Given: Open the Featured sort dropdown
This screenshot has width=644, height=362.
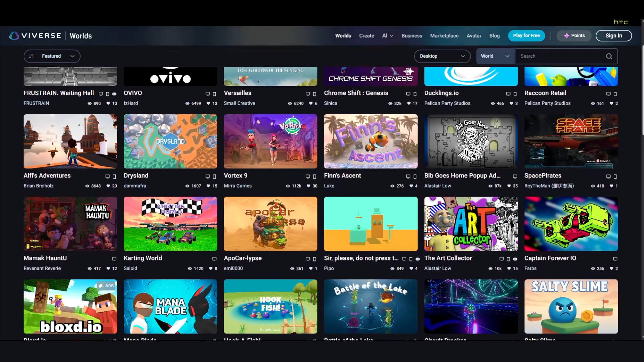Looking at the screenshot, I should point(52,56).
